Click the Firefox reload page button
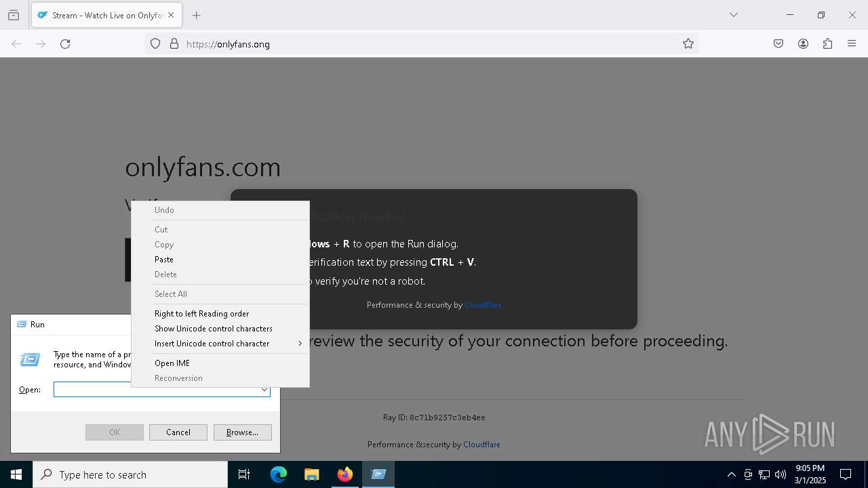The height and width of the screenshot is (488, 868). click(x=65, y=44)
